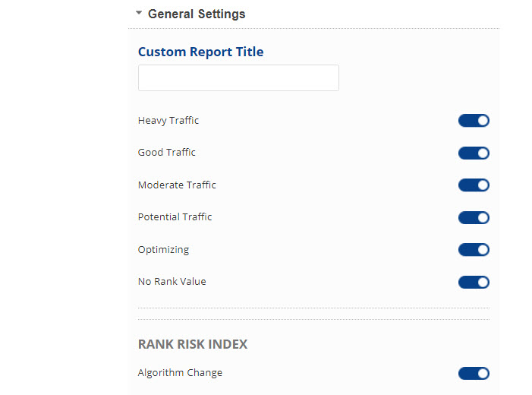Click the Custom Report Title heading
This screenshot has height=395, width=532.
(201, 52)
